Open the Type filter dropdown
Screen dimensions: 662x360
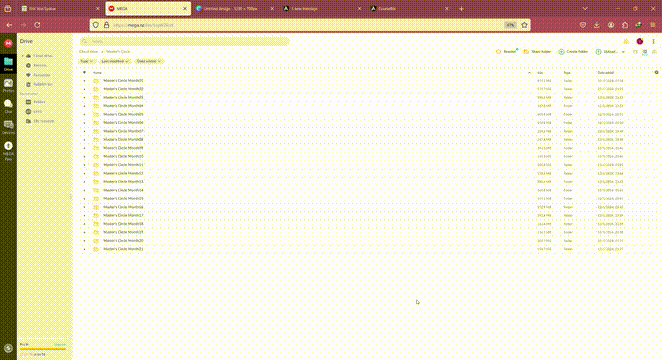pos(87,61)
